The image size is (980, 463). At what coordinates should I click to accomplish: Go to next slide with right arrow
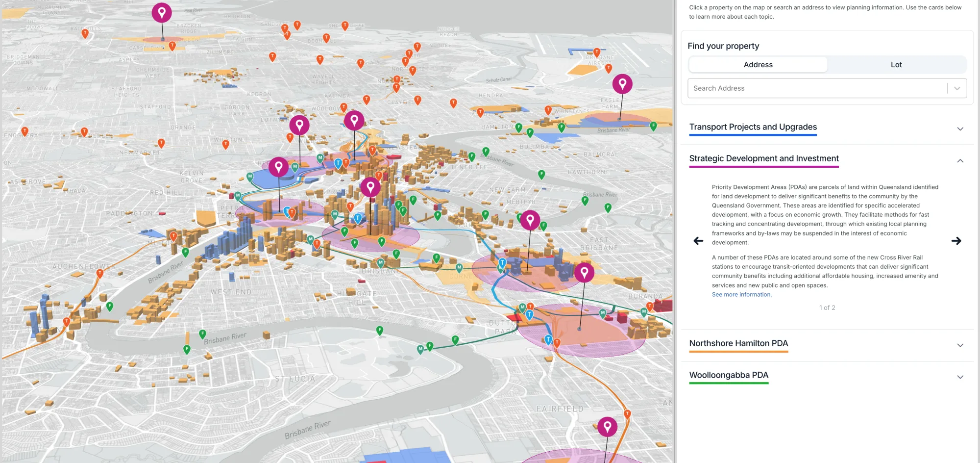pos(956,240)
